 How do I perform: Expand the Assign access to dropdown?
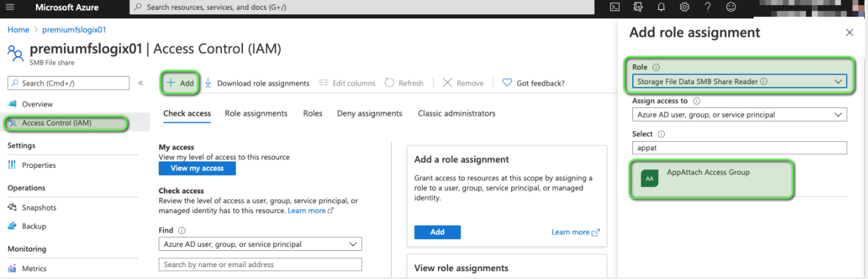pos(739,114)
